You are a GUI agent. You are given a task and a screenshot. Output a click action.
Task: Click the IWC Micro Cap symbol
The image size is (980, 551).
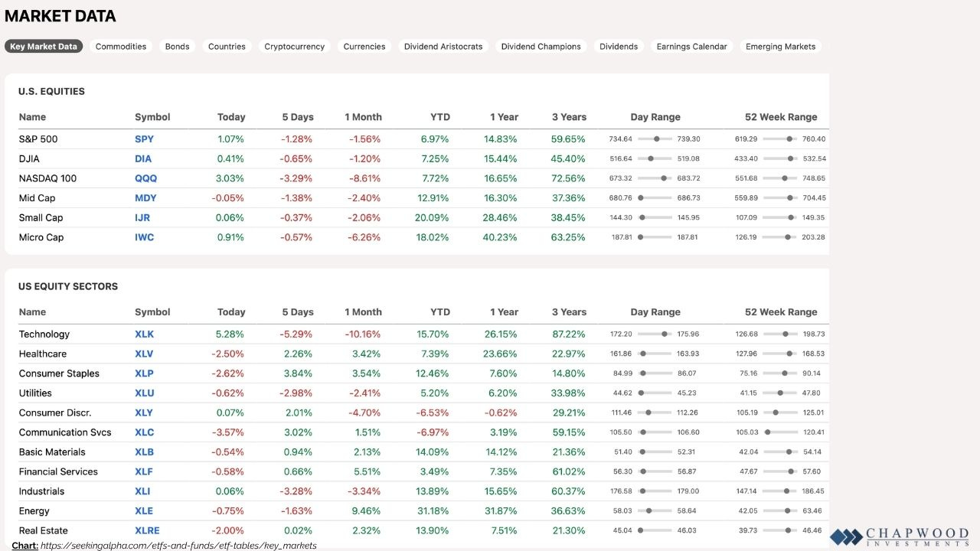pos(145,237)
